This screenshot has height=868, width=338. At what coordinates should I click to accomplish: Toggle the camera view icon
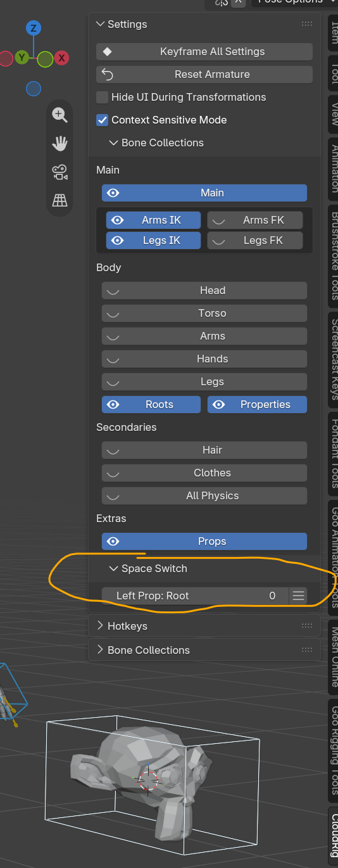point(60,172)
